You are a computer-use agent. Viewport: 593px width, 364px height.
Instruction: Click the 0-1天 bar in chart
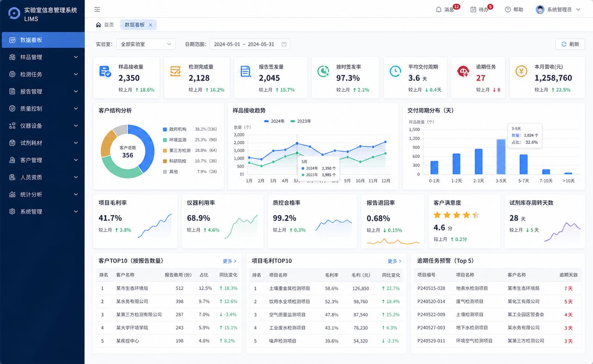tap(434, 168)
